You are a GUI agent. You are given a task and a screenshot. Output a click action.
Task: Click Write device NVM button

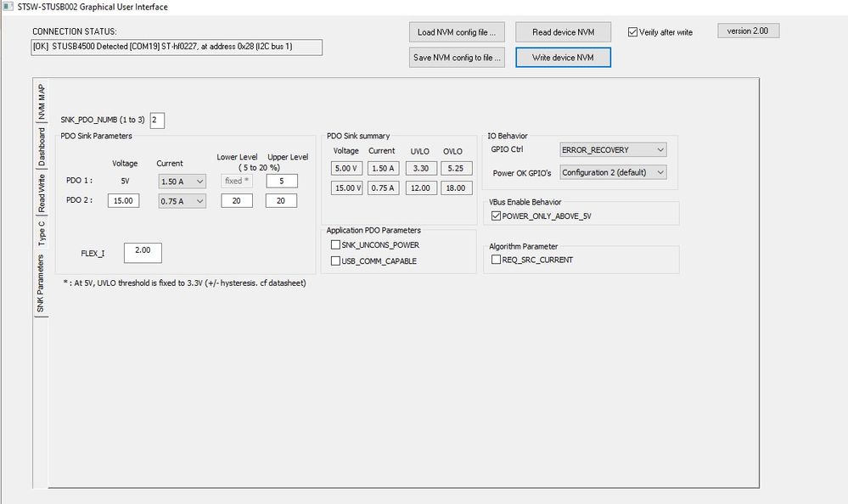tap(563, 58)
